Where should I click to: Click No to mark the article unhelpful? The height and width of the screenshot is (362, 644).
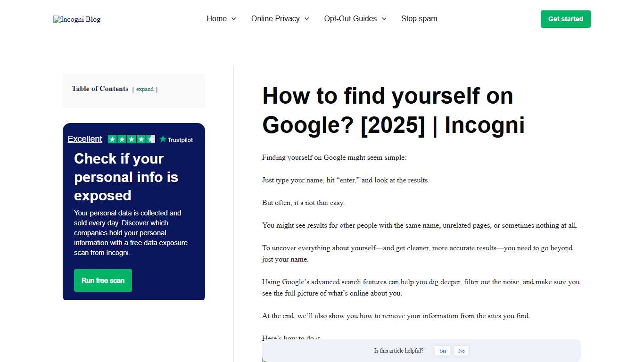pos(461,351)
